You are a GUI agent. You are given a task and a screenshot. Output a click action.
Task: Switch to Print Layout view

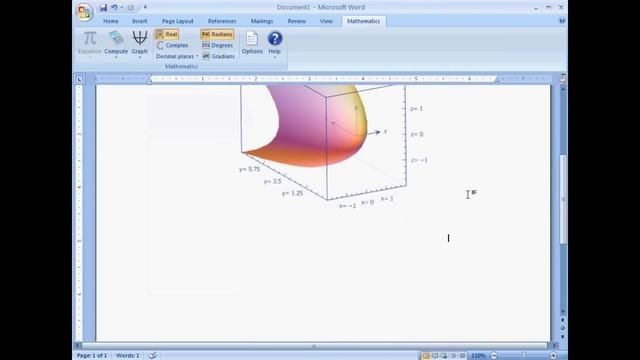[426, 356]
